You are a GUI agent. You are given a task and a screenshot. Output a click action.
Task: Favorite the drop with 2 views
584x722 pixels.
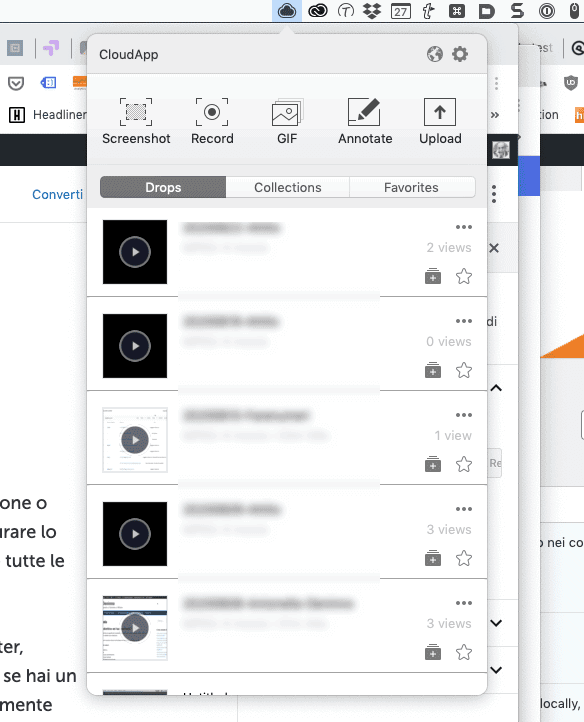[x=464, y=276]
